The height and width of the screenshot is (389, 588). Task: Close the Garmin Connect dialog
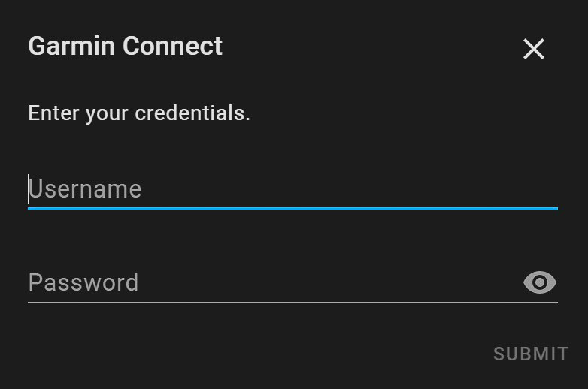tap(533, 49)
